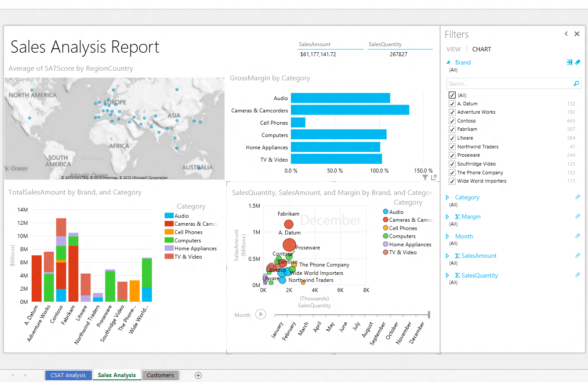Open the Customers sheet tab

(x=160, y=375)
